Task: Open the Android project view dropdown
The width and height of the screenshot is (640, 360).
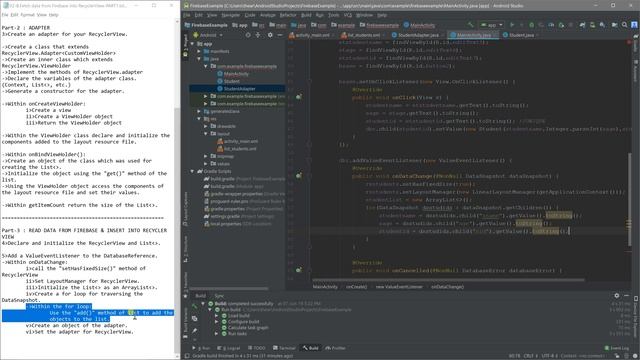Action: pyautogui.click(x=208, y=35)
